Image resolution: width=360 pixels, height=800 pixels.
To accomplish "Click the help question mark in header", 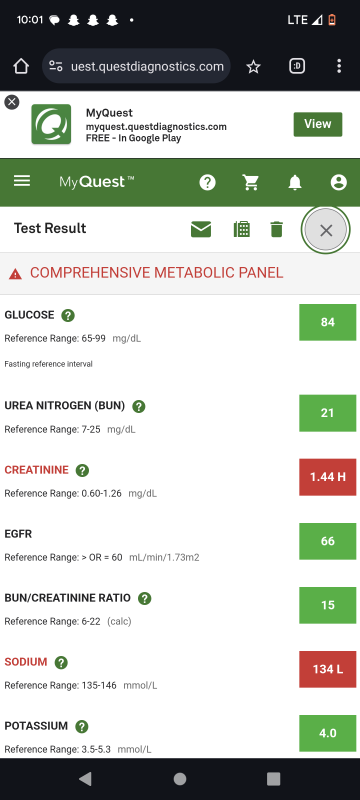I will click(208, 182).
